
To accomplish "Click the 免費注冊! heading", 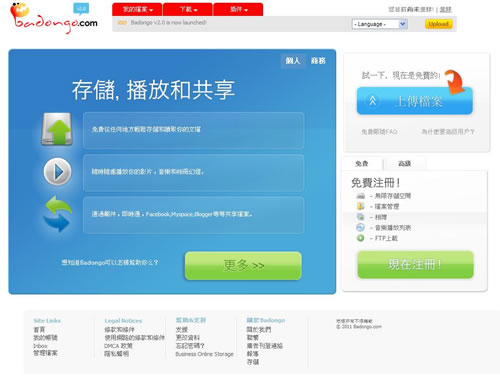I will coord(375,183).
